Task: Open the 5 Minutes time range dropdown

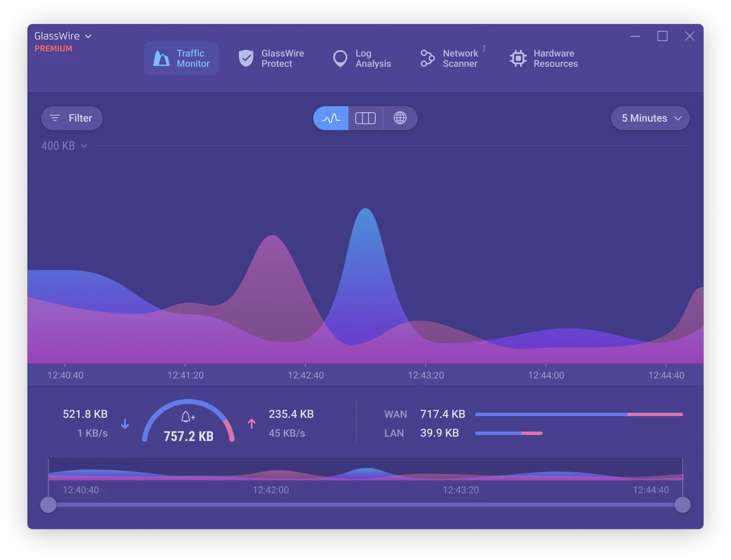Action: pyautogui.click(x=651, y=118)
